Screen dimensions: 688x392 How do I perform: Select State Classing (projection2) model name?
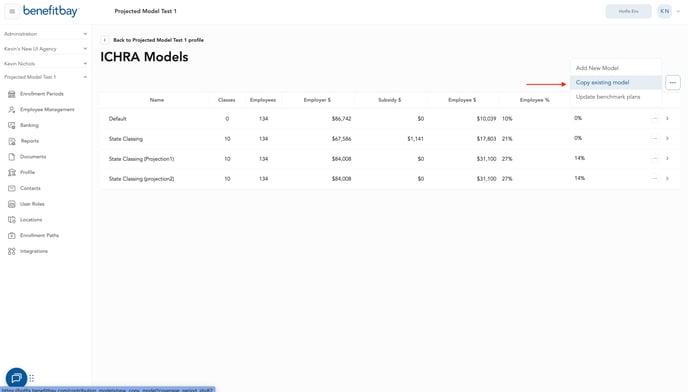coord(141,179)
